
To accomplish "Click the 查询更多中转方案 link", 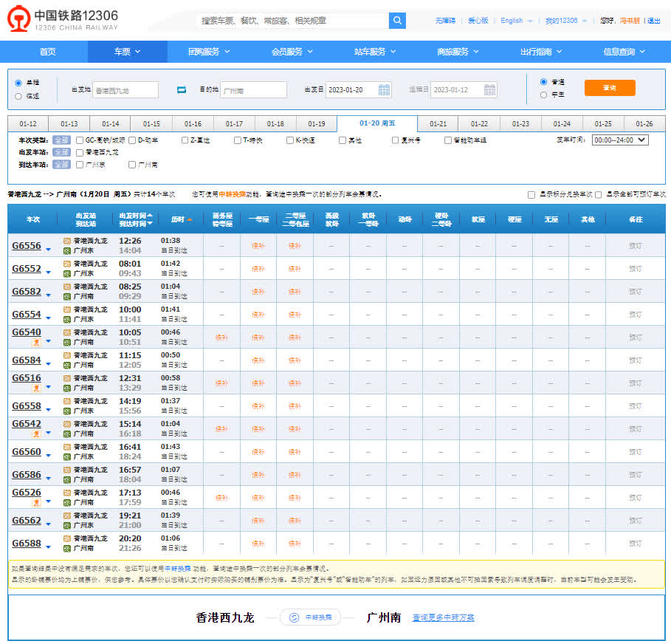I will pyautogui.click(x=443, y=617).
